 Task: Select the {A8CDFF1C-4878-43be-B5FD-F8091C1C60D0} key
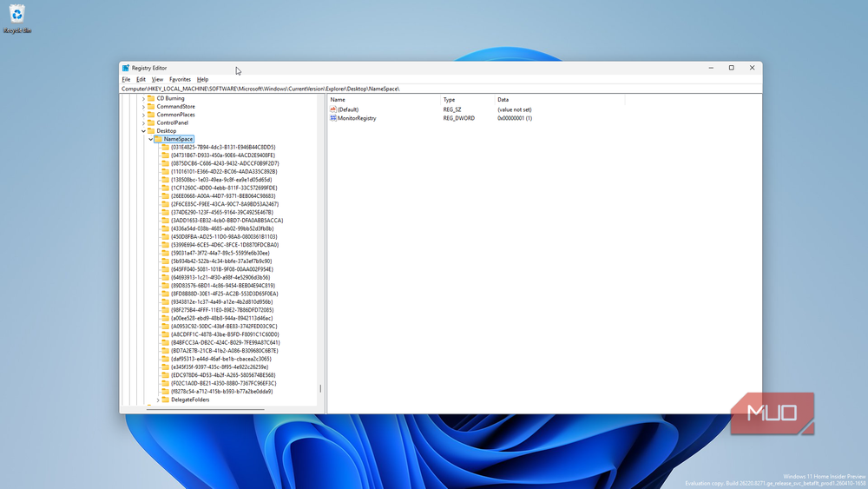click(226, 334)
